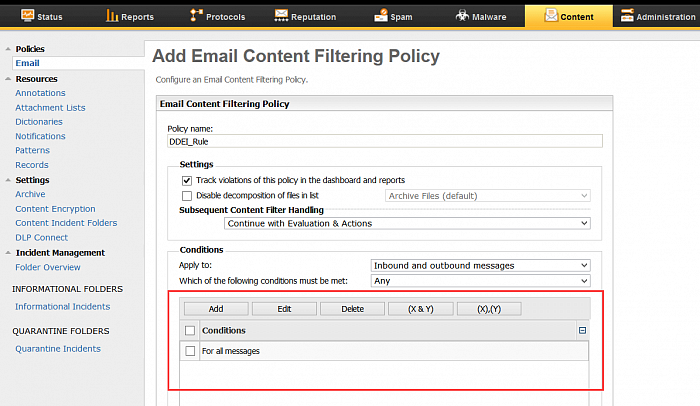Screen dimensions: 700x406
Task: Click the Reports bar chart icon
Action: point(112,16)
